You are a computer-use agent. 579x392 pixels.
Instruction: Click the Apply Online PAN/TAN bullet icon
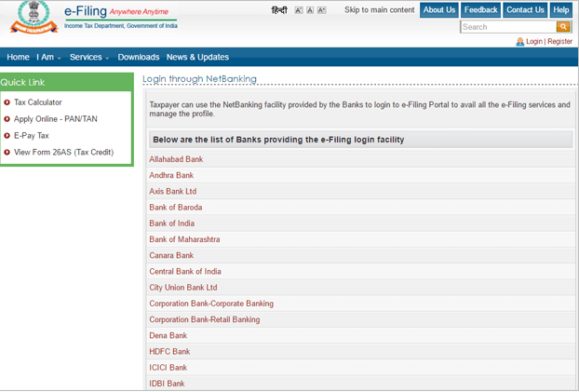pos(7,119)
